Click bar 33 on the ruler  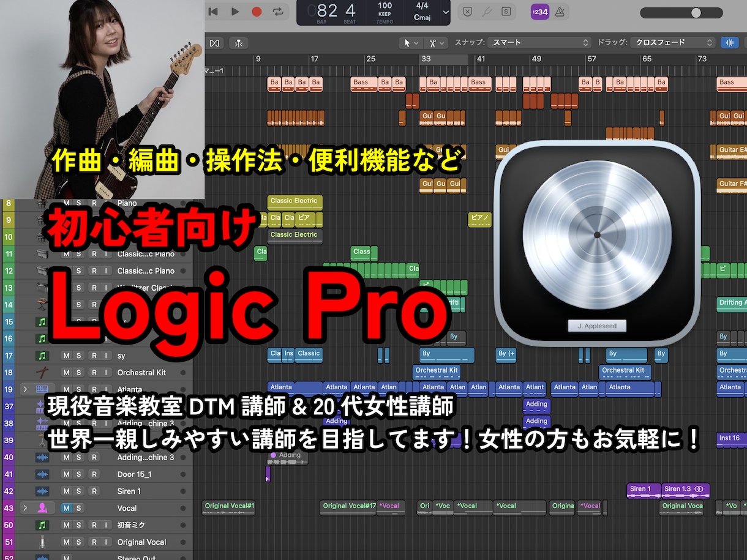[426, 59]
